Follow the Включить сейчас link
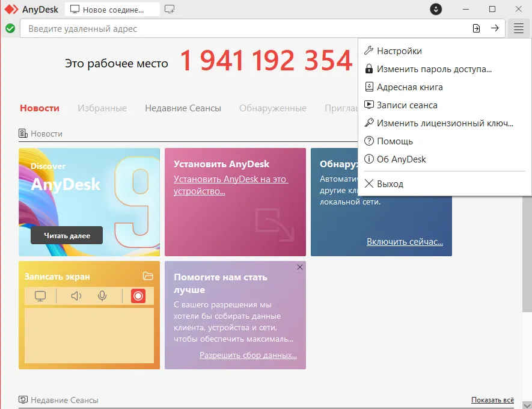 pos(405,242)
